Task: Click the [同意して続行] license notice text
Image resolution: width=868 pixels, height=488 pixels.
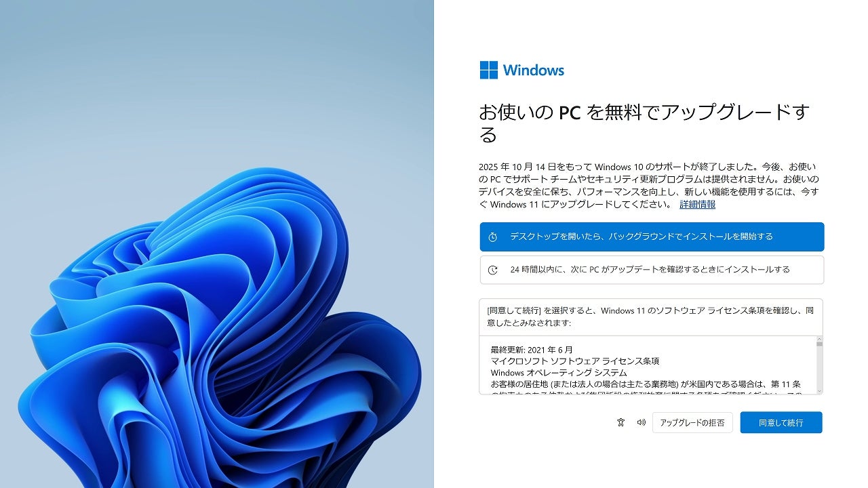Action: tap(650, 317)
